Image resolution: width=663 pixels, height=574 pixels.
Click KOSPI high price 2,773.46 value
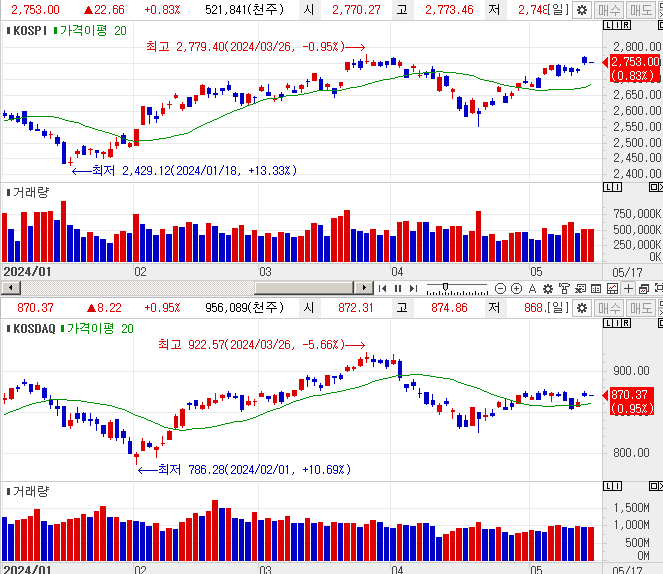click(x=449, y=10)
